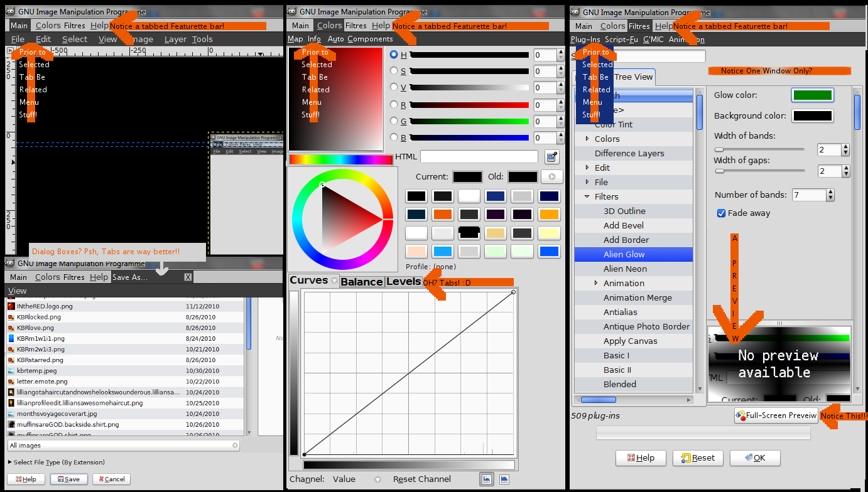Select the B channel radio button
868x492 pixels.
coord(393,138)
